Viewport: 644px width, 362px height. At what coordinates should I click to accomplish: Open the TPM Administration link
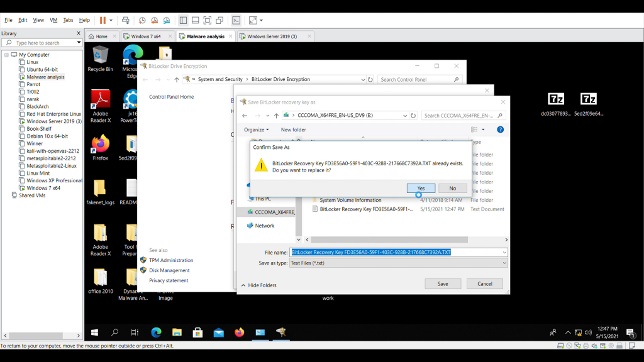(x=171, y=260)
